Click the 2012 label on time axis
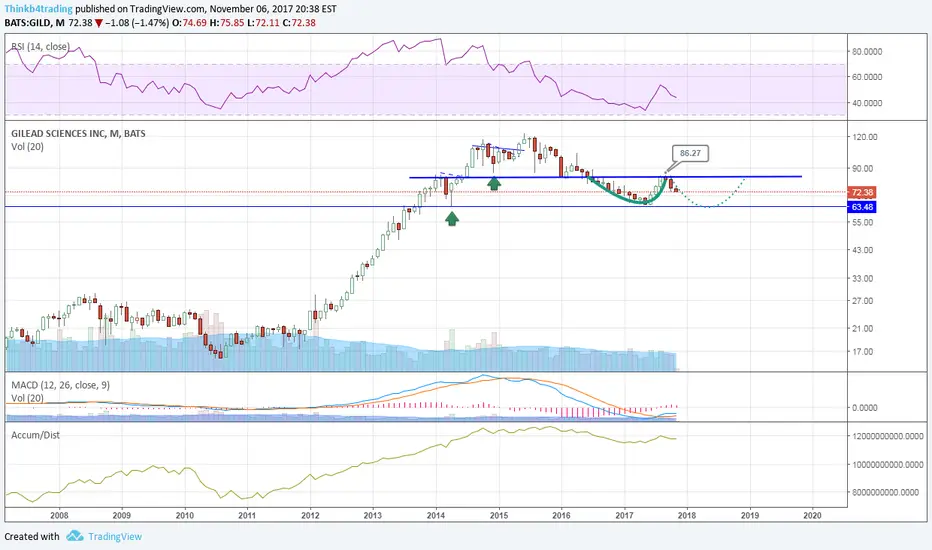The width and height of the screenshot is (932, 550). click(x=310, y=516)
